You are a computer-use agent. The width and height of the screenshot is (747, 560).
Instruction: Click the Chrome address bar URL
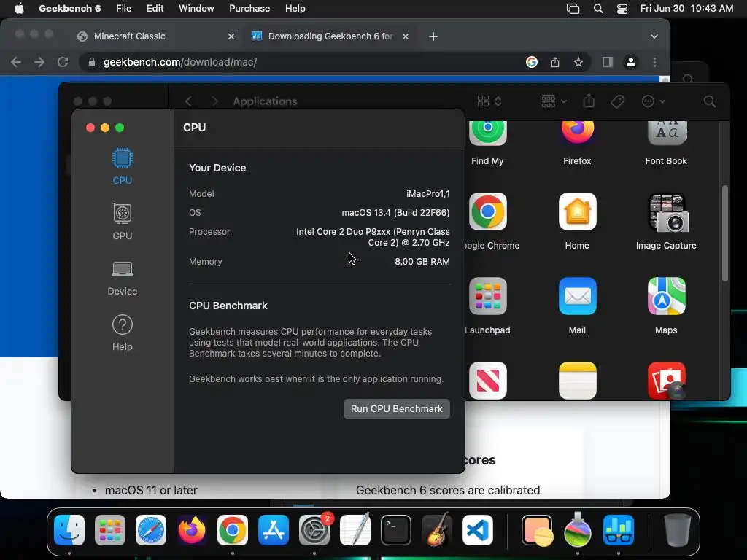[180, 62]
